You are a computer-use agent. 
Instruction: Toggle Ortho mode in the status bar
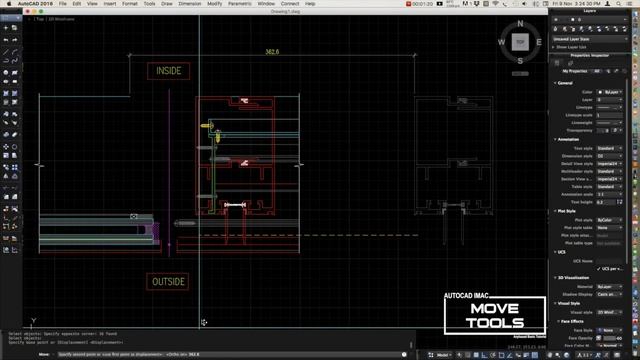pos(484,355)
